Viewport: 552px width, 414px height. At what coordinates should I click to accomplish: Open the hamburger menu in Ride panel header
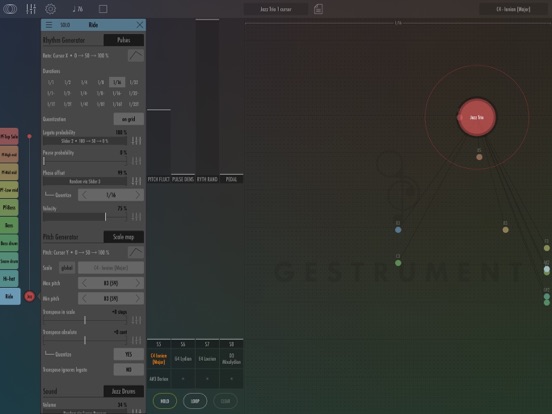(x=49, y=25)
